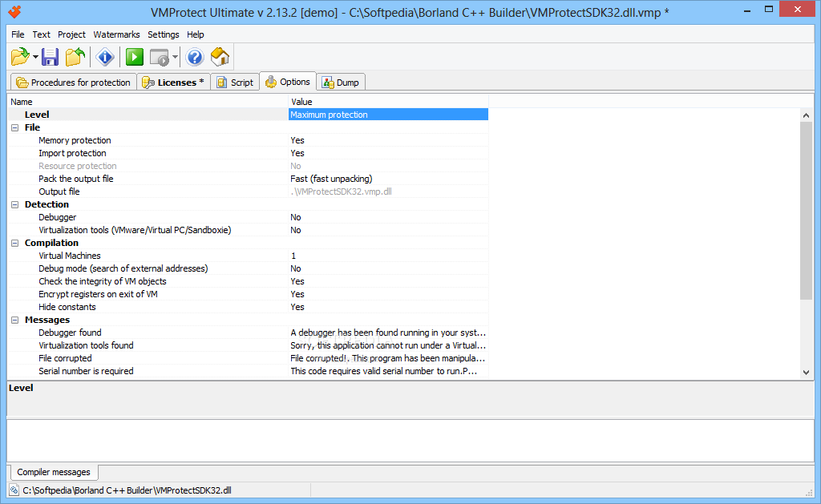
Task: Select the Hide constants row label
Action: (67, 307)
